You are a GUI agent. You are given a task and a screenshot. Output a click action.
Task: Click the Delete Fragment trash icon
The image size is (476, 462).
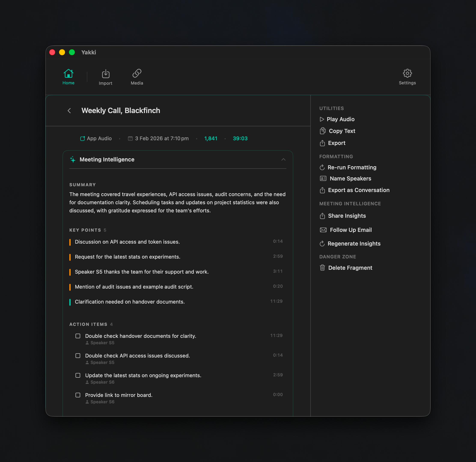(323, 268)
